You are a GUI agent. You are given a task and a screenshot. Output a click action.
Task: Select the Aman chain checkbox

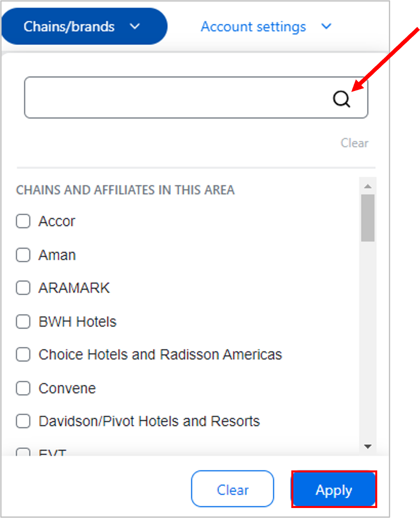[x=23, y=255]
